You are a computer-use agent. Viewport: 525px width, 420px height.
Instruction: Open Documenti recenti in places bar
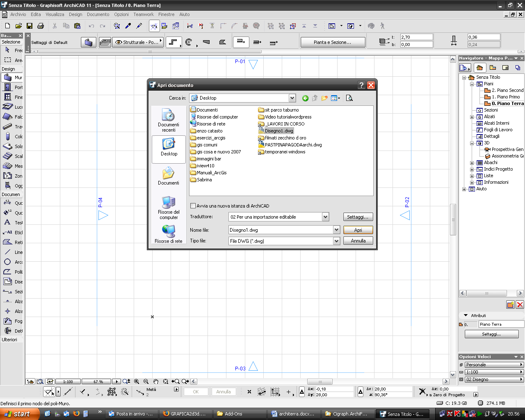pos(169,119)
